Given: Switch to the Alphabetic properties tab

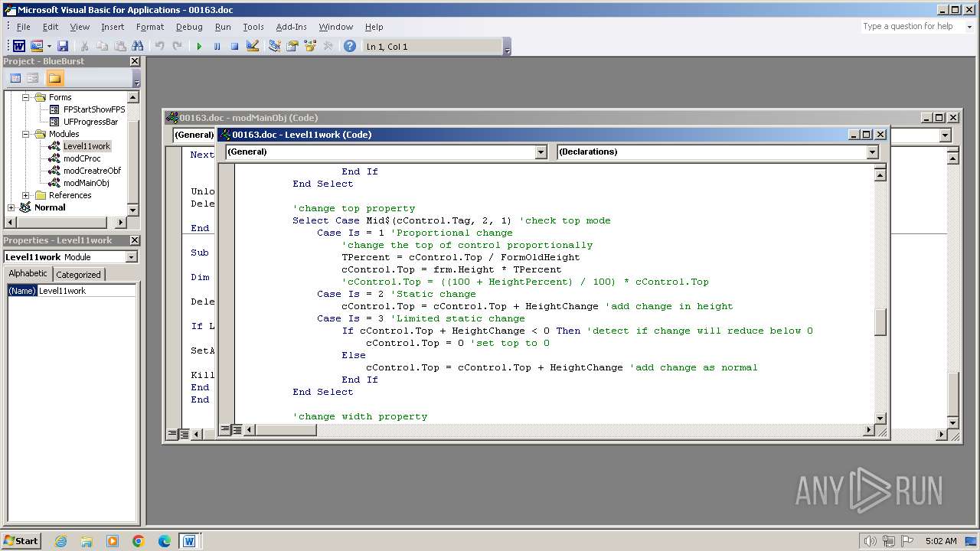Looking at the screenshot, I should (28, 274).
